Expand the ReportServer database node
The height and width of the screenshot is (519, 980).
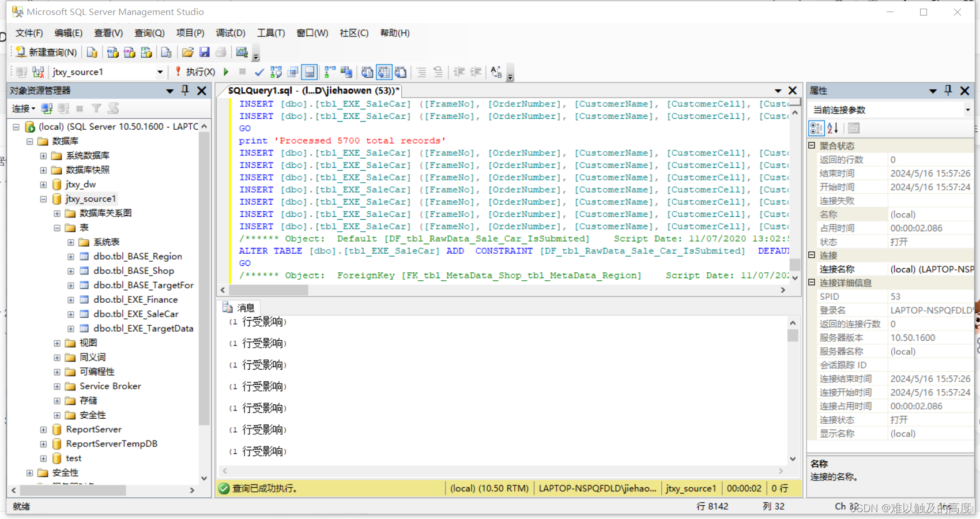tap(43, 430)
